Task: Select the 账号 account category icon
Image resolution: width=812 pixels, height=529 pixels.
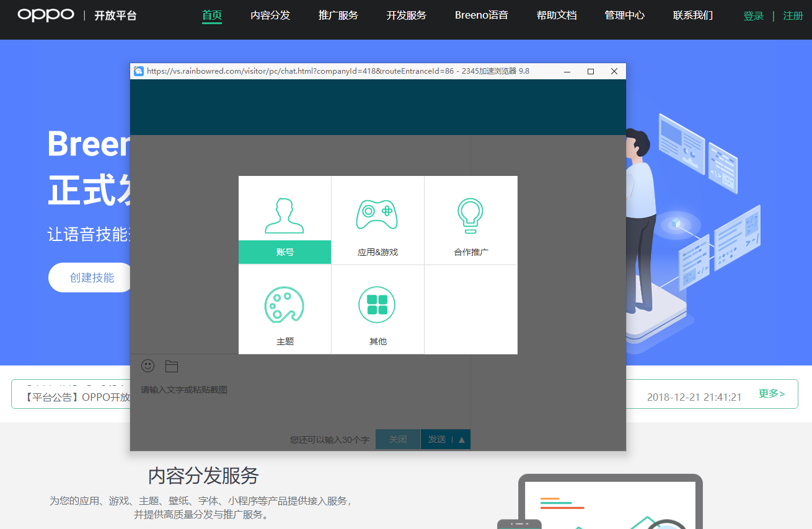Action: pos(285,216)
